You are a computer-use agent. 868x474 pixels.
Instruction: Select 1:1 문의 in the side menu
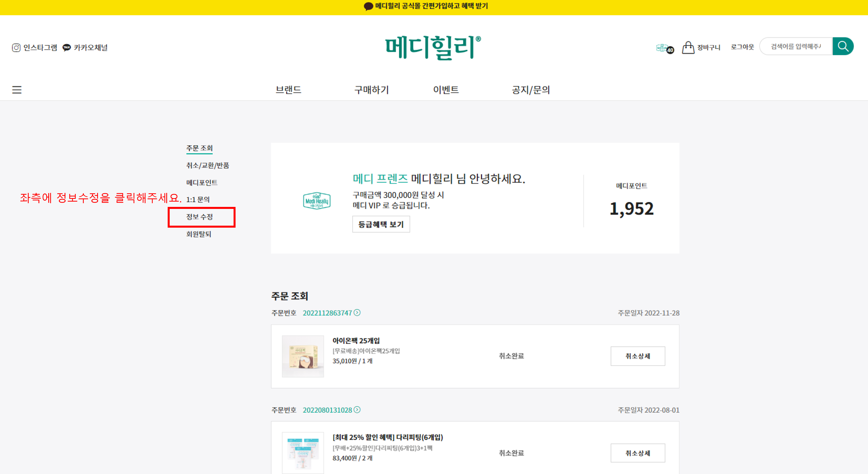198,199
